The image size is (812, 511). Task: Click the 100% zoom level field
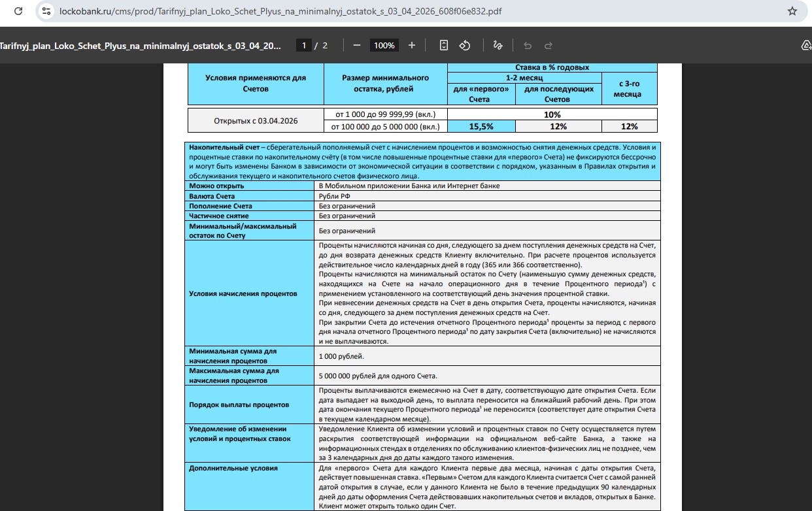[384, 45]
